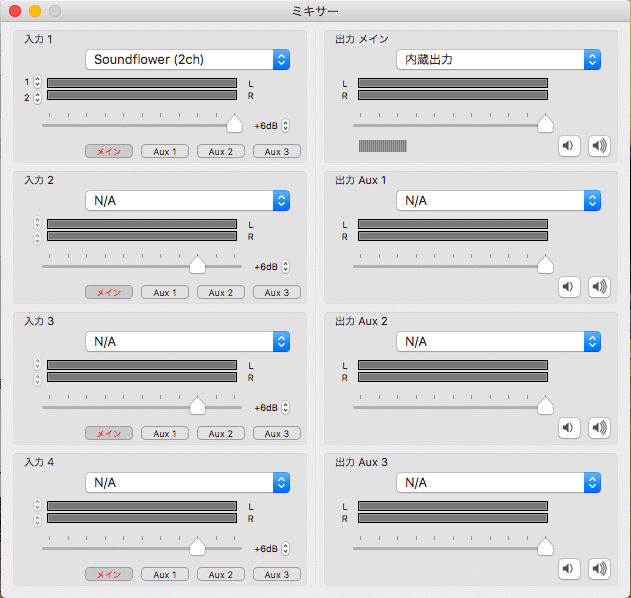Screen dimensions: 631x598
Task: Toggle Aux 3 routing for 入力 1
Action: [x=276, y=151]
